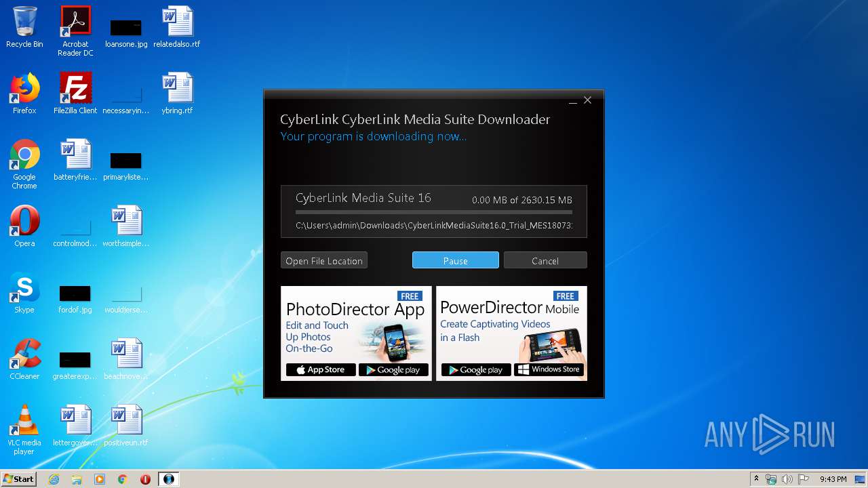Screen dimensions: 868x488
Task: Launch VLC media player shortcut
Action: (x=24, y=430)
